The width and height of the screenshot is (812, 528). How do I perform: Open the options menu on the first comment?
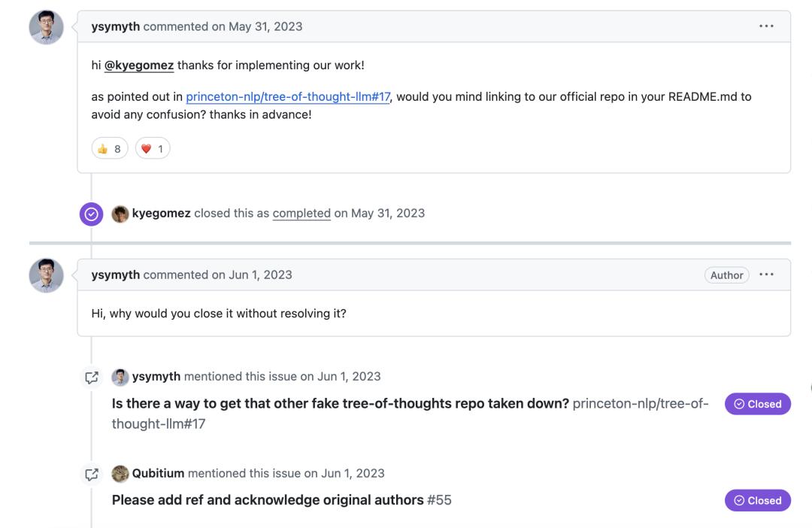click(x=766, y=26)
